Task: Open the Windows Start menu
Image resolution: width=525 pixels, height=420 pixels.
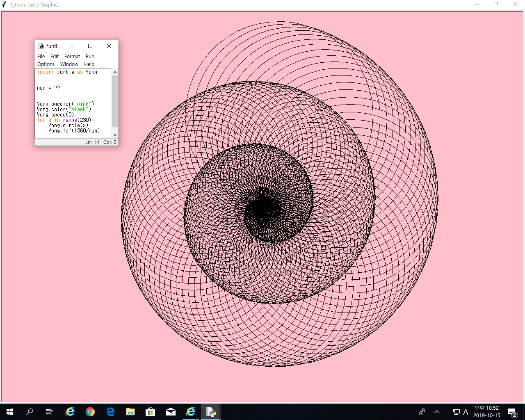Action: [x=10, y=412]
